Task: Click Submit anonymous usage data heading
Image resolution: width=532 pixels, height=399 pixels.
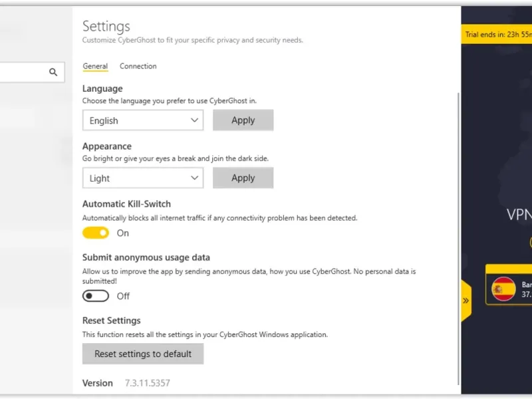Action: point(146,257)
